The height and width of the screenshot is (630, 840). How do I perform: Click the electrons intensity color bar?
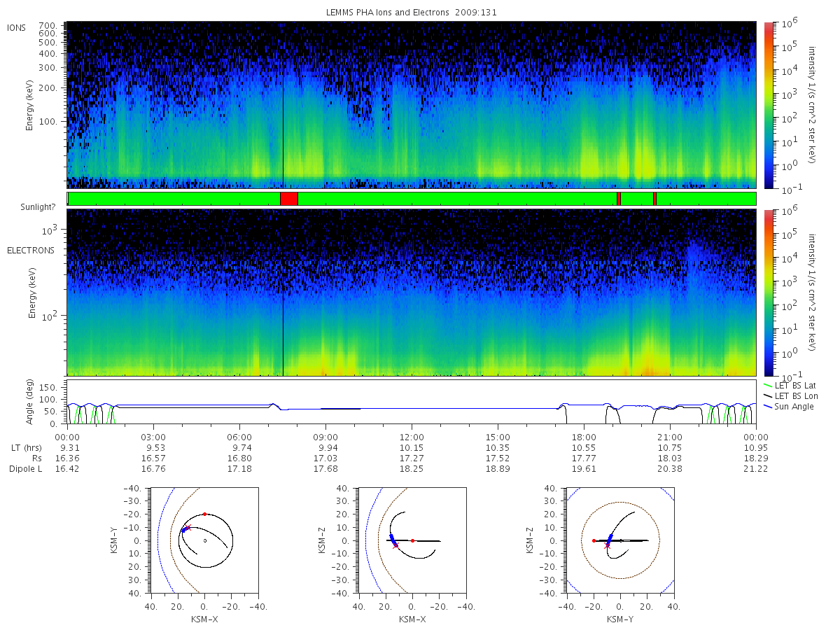(x=767, y=293)
